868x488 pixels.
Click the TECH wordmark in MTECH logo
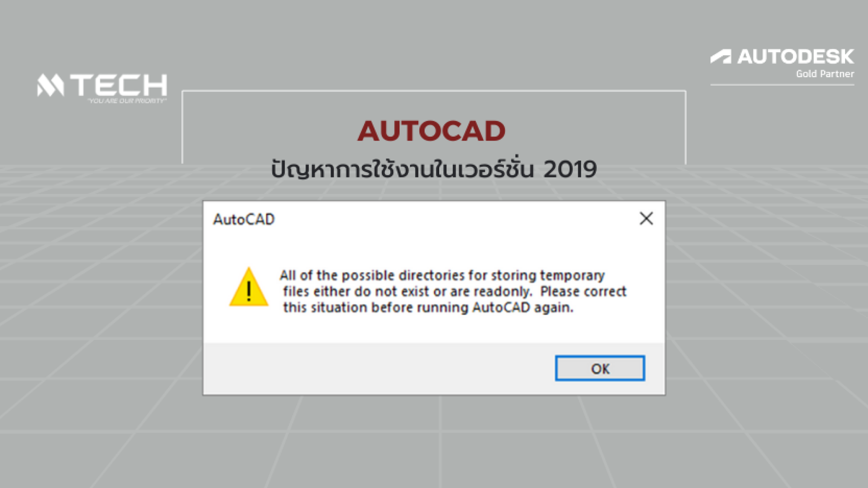click(119, 85)
